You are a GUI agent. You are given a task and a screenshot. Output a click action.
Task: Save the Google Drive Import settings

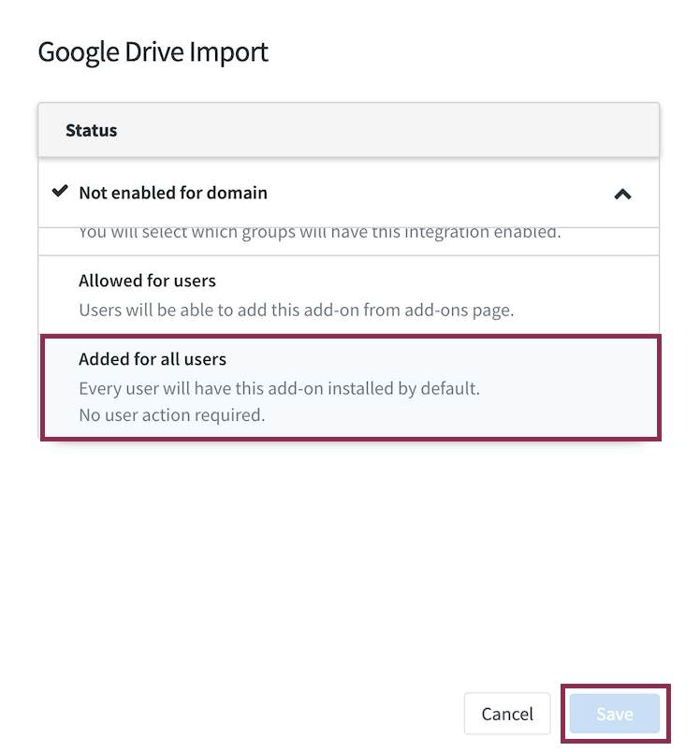(x=614, y=714)
